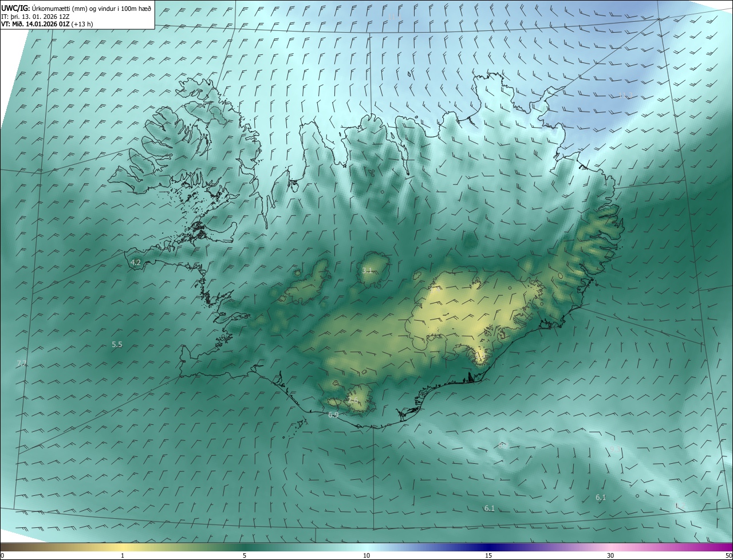
Task: Click the 'IT: þri. 13. 01. 2026 12Z' line
Action: (36, 17)
